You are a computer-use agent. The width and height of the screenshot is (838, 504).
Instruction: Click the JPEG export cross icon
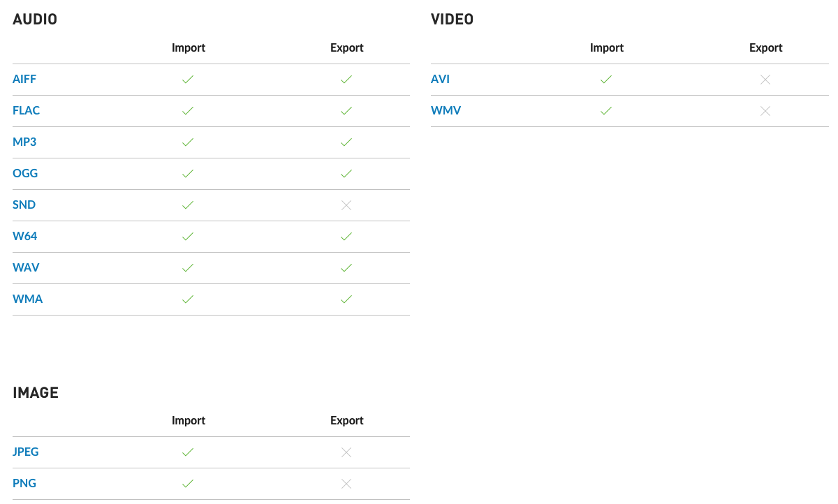(346, 452)
